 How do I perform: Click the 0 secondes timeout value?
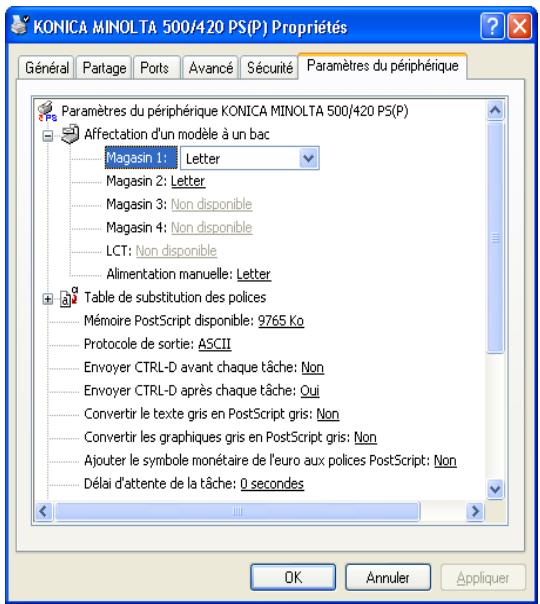click(x=272, y=483)
